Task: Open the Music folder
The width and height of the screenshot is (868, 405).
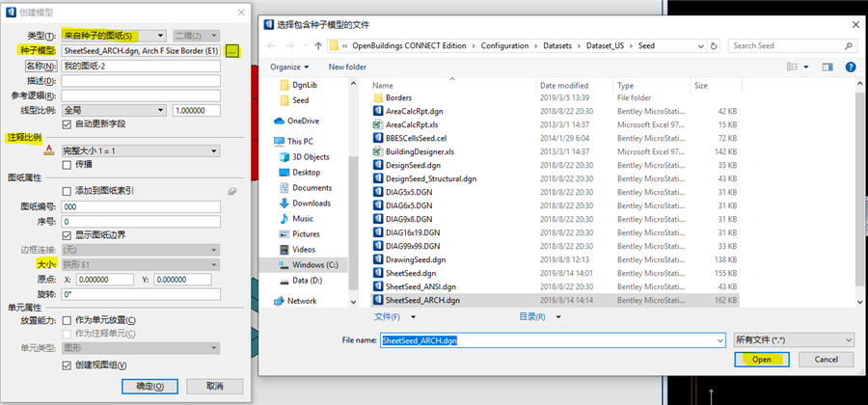Action: [297, 219]
